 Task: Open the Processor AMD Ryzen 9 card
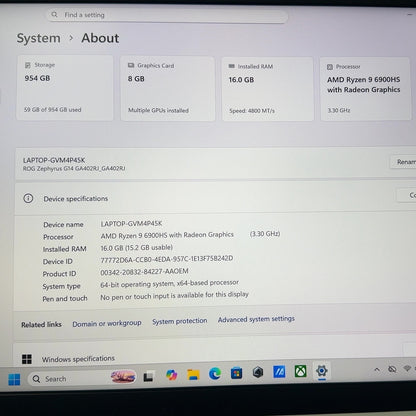click(365, 89)
